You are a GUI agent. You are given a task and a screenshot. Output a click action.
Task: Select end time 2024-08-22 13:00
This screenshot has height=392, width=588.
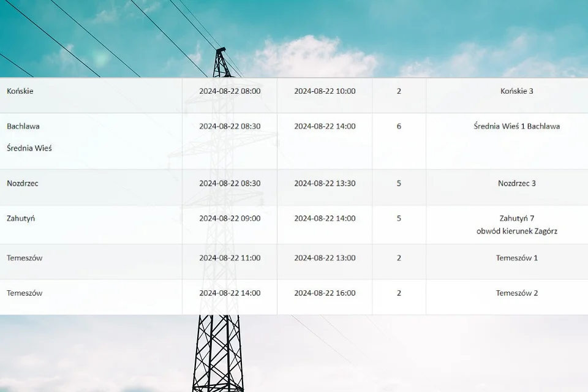tap(325, 258)
